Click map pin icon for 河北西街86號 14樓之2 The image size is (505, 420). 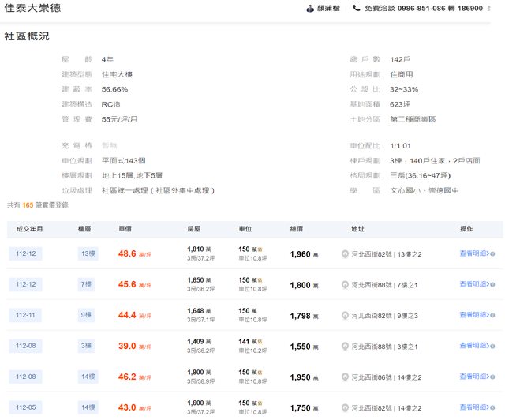pyautogui.click(x=345, y=377)
